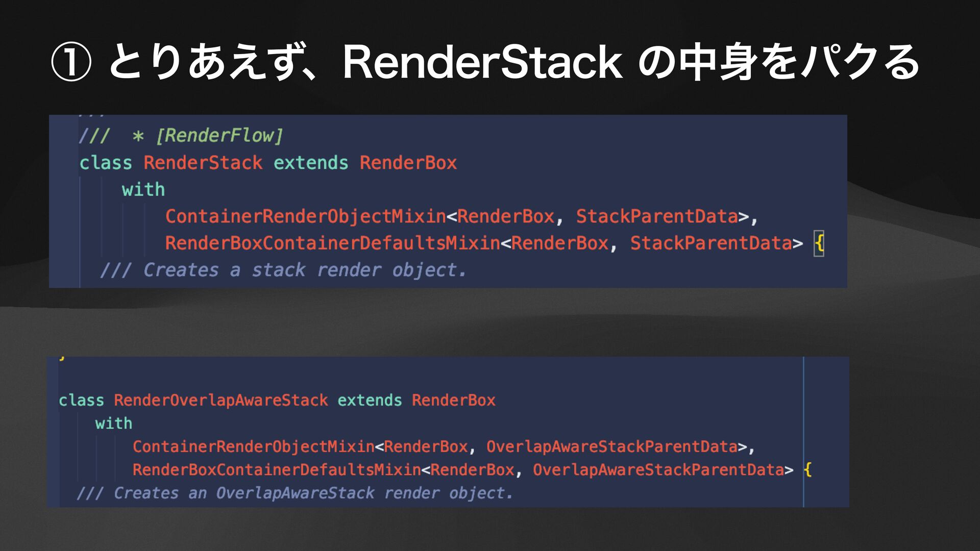
Task: Click the vertical ruler line in bottom snippet
Action: coord(803,432)
